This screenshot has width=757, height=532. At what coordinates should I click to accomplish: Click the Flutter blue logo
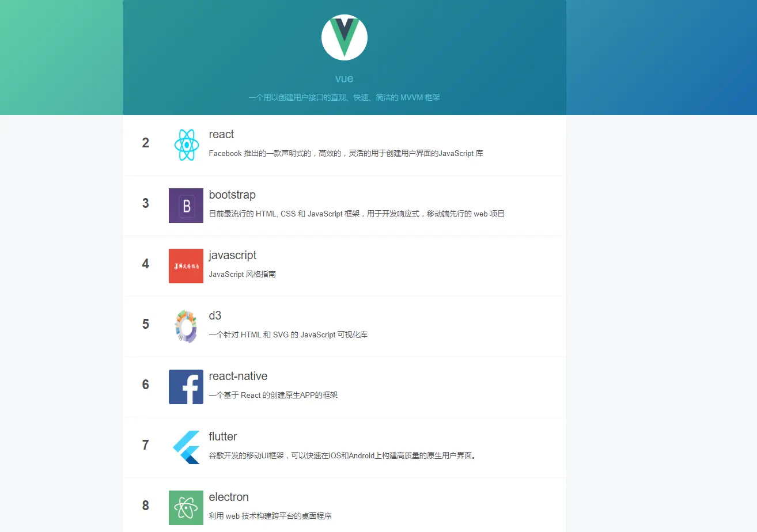186,447
